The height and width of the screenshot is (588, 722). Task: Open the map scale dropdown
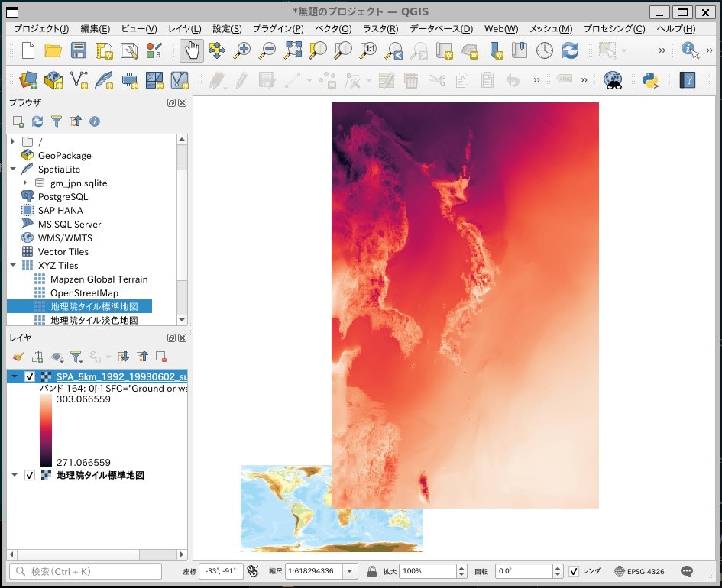click(349, 571)
